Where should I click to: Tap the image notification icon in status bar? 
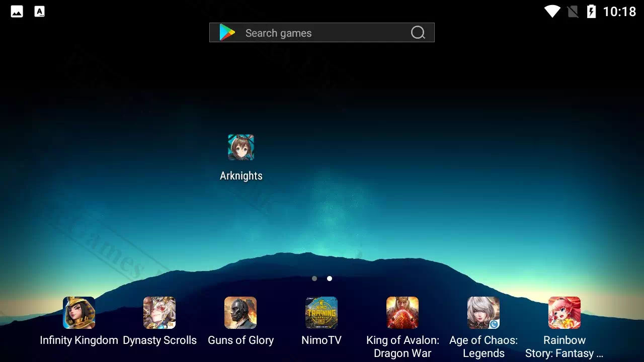point(17,12)
